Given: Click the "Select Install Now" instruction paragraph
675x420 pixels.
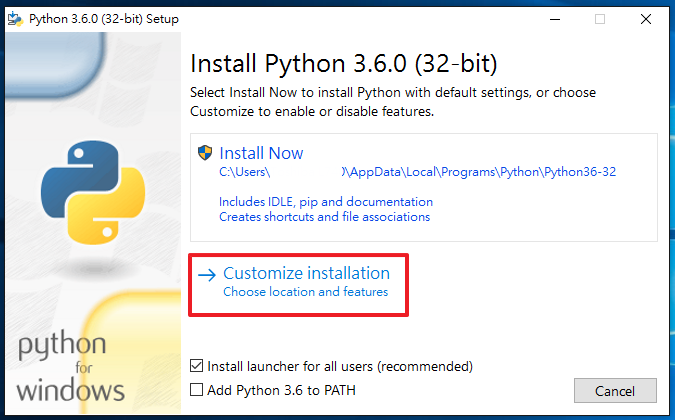Looking at the screenshot, I should [x=392, y=102].
